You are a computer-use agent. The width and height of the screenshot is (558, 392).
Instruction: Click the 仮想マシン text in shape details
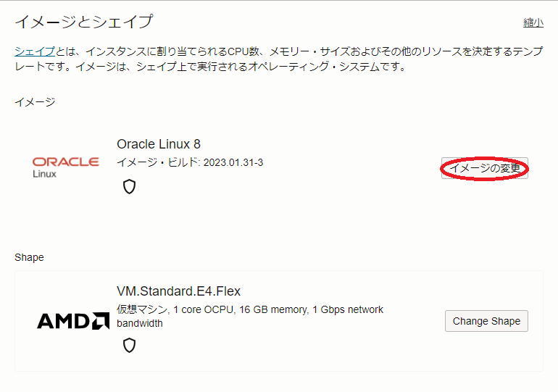click(142, 309)
